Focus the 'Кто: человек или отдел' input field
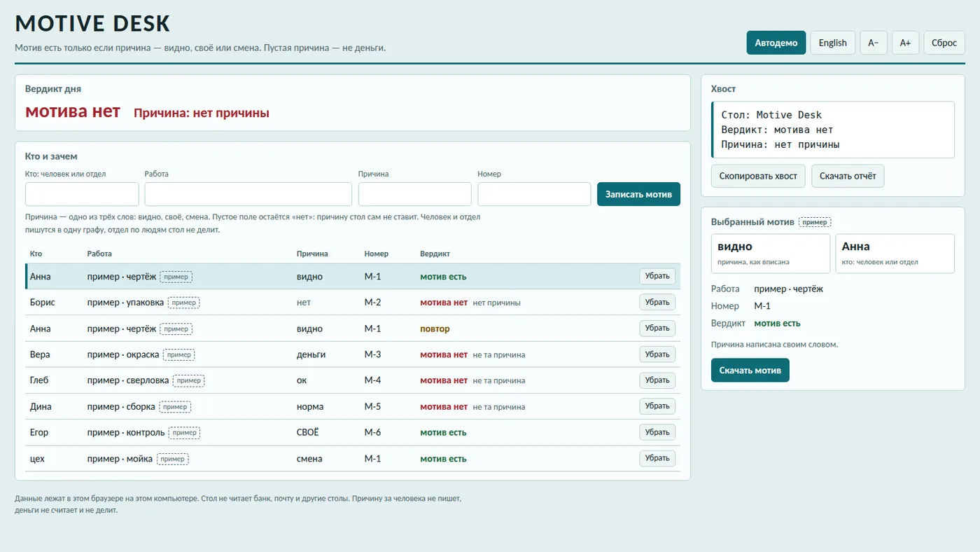Image resolution: width=980 pixels, height=552 pixels. (82, 194)
